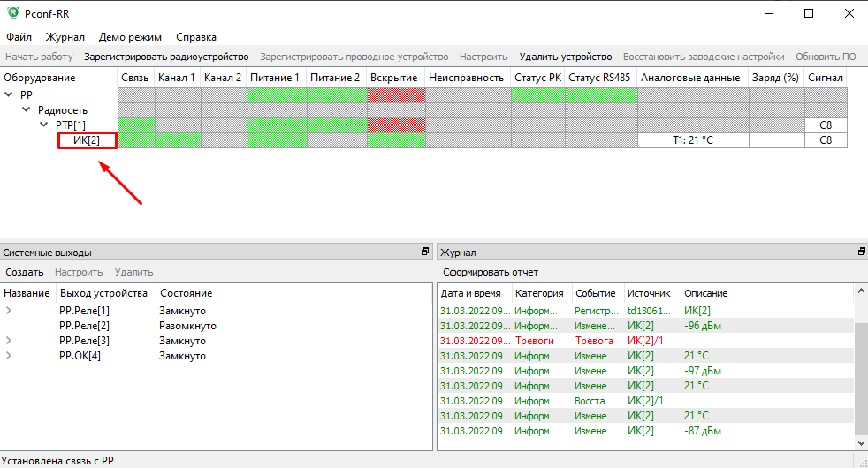Expand the PP.Реле[1] output row
Viewport: 868px width, 468px height.
click(x=9, y=311)
